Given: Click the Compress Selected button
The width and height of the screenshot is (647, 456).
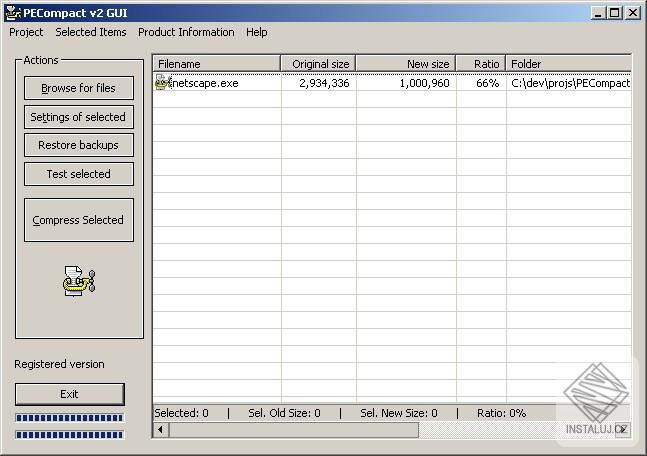Looking at the screenshot, I should click(79, 220).
